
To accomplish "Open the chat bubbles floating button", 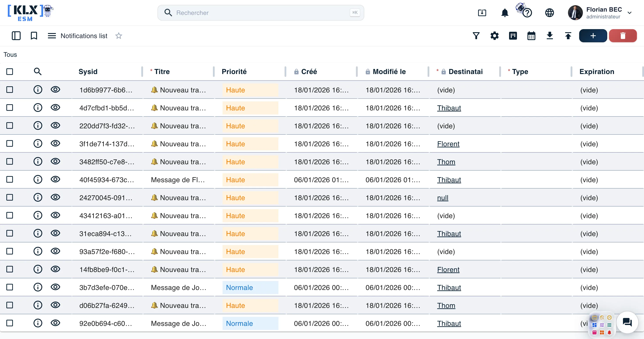I will point(627,322).
